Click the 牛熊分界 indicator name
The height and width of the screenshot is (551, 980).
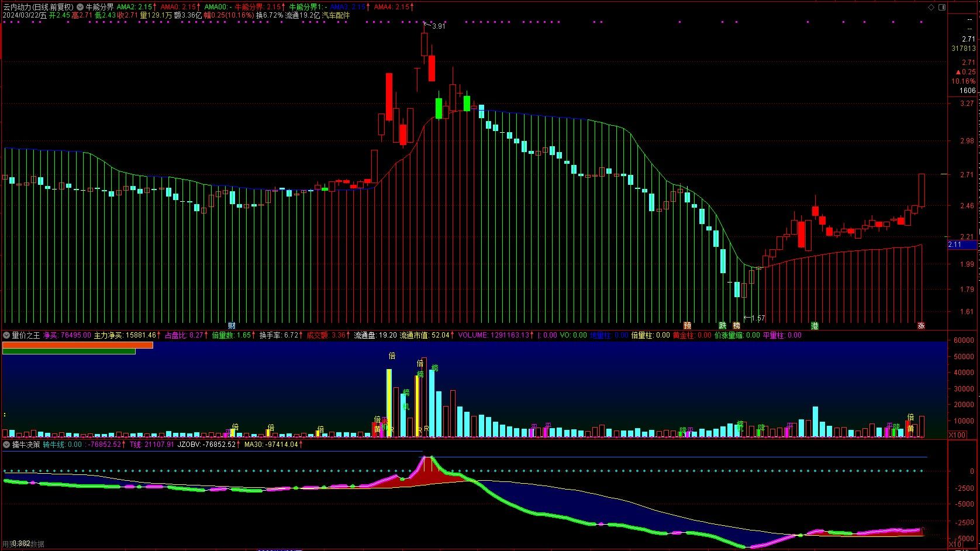point(99,7)
